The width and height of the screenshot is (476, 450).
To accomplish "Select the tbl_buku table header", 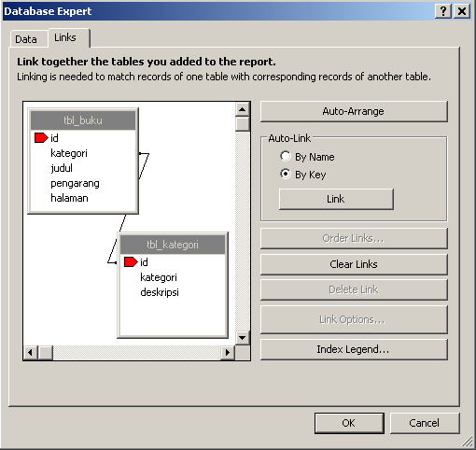I will coord(83,120).
